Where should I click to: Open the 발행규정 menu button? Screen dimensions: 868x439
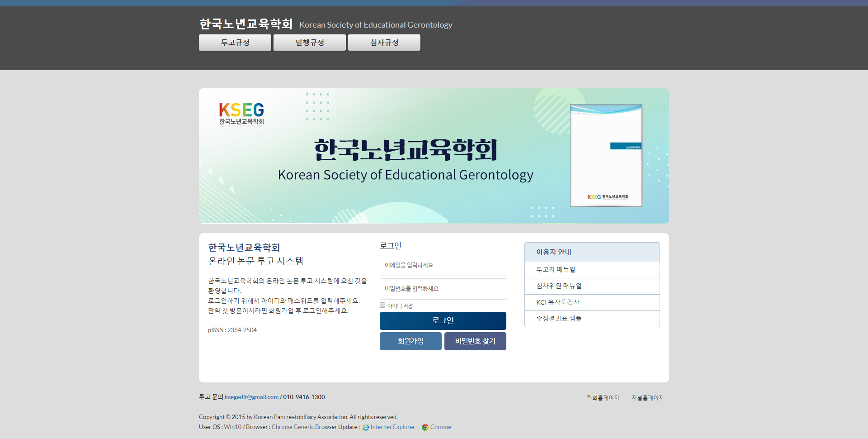(310, 43)
